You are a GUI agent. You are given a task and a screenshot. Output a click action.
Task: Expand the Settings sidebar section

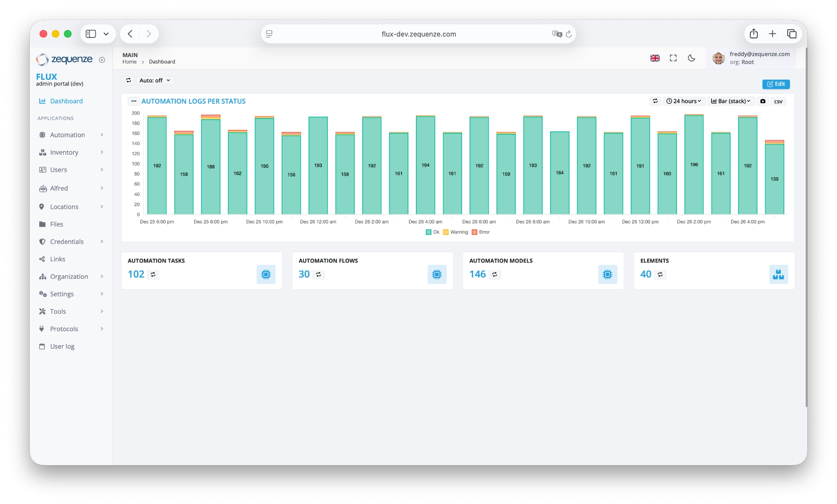click(61, 294)
